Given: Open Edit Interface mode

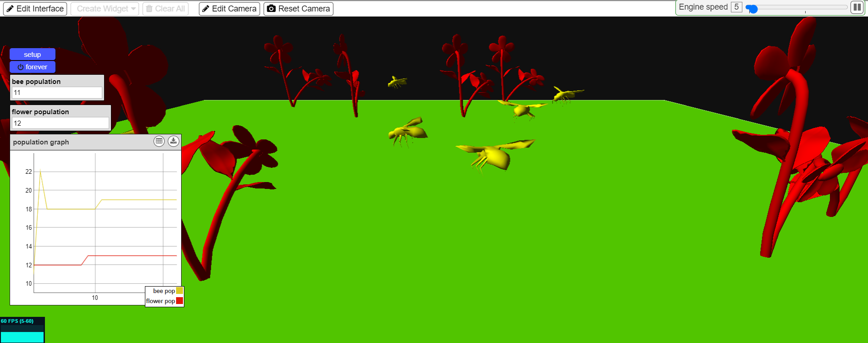Looking at the screenshot, I should (35, 9).
